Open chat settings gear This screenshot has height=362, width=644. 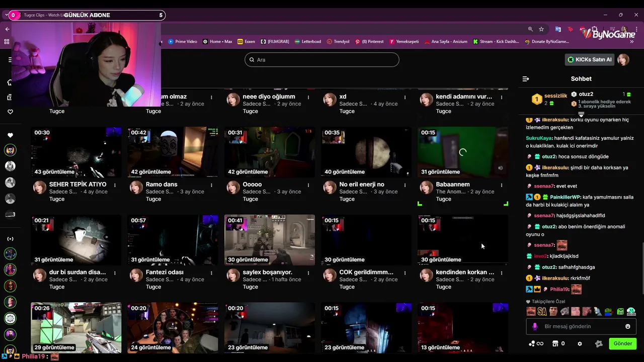coord(580,344)
